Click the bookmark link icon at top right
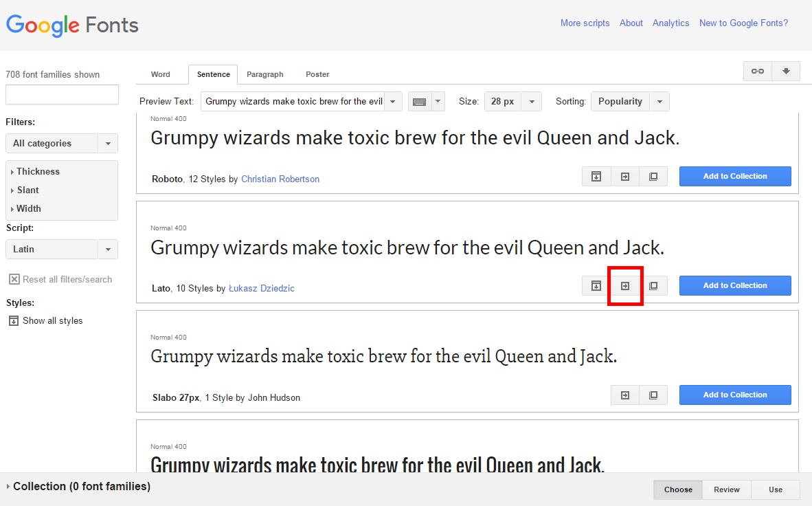 click(758, 71)
